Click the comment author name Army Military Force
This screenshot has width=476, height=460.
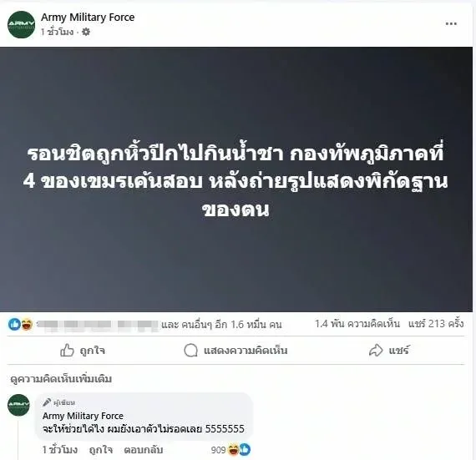(83, 416)
